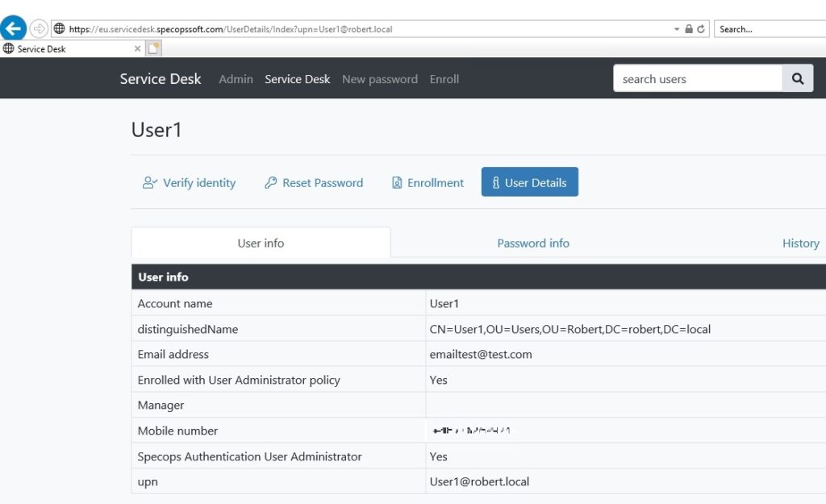Go to the Enrollment section
The height and width of the screenshot is (504, 826).
click(428, 183)
